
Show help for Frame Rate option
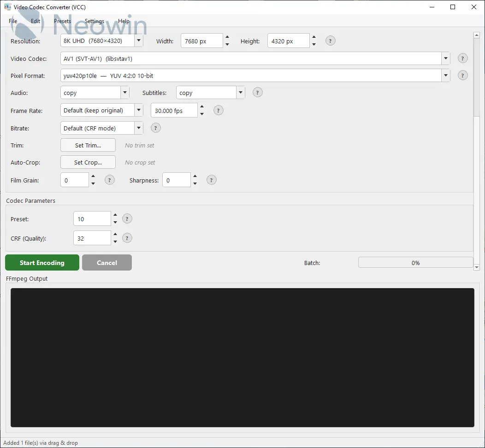[x=219, y=110]
